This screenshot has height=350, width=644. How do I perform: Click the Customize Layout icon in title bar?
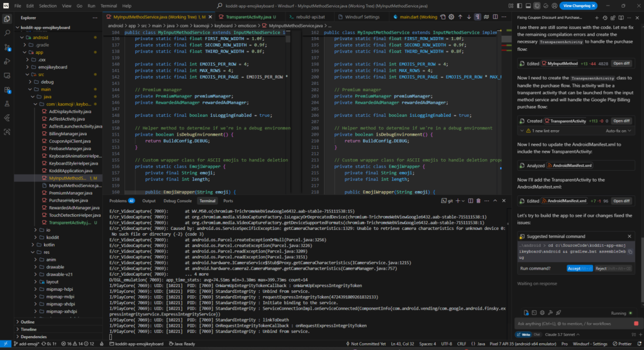point(511,6)
